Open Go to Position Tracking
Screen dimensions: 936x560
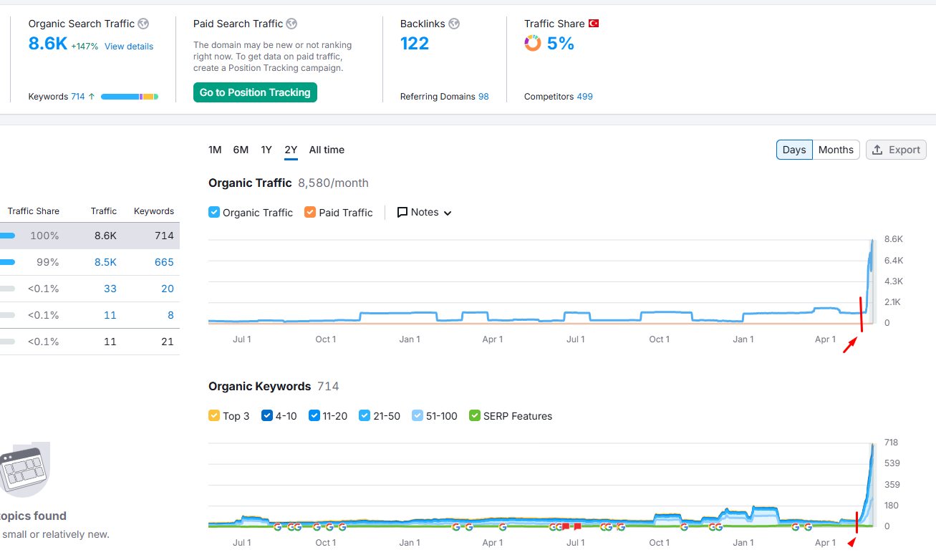click(255, 92)
